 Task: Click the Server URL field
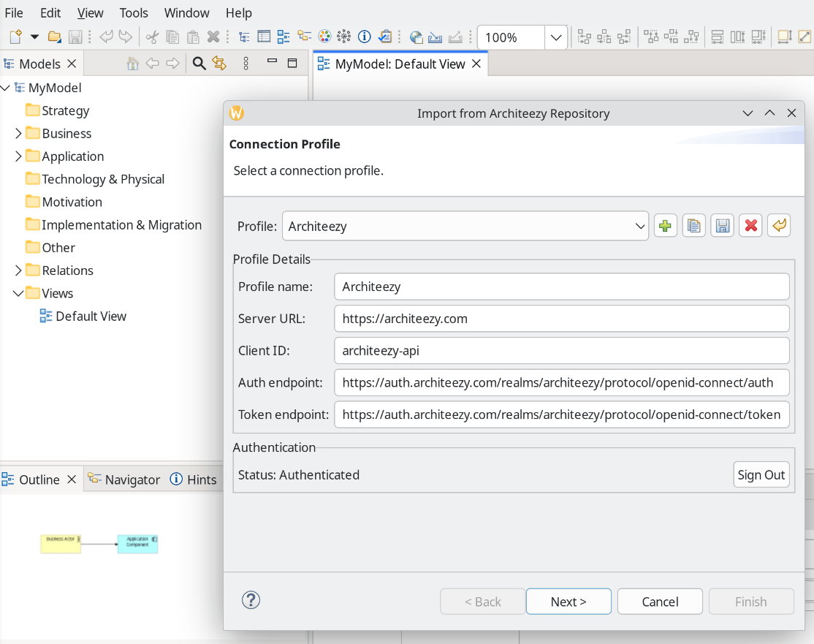pos(562,319)
